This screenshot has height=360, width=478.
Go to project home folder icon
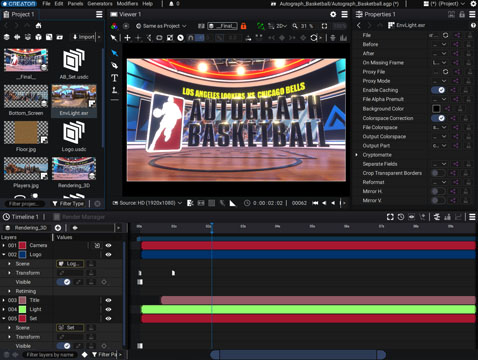(x=38, y=26)
